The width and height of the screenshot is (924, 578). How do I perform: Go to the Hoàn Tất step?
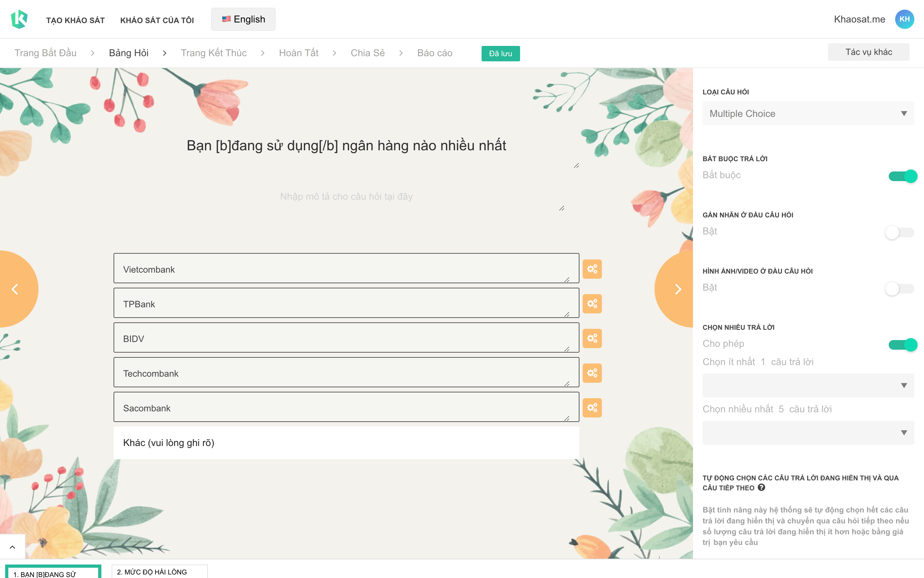[299, 53]
